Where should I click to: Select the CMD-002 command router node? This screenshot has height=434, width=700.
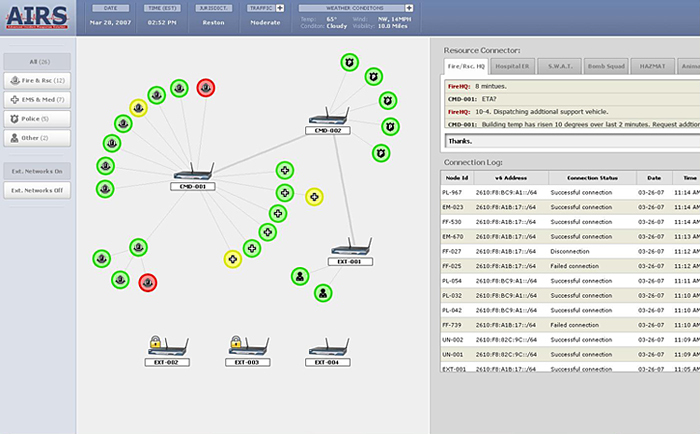click(328, 121)
